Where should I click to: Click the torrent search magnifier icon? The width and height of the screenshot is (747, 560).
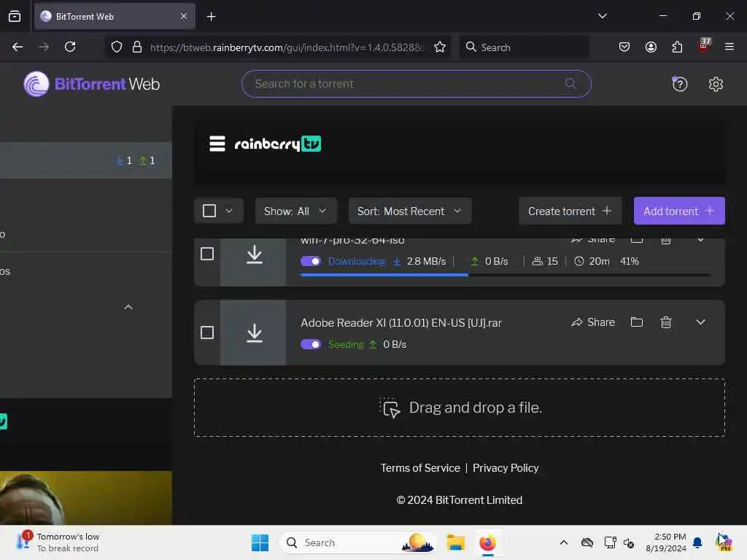click(570, 84)
